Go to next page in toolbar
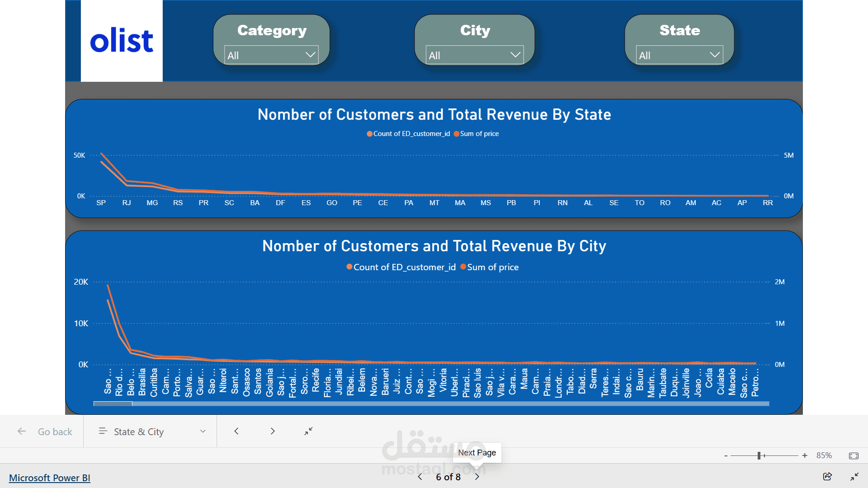 273,431
